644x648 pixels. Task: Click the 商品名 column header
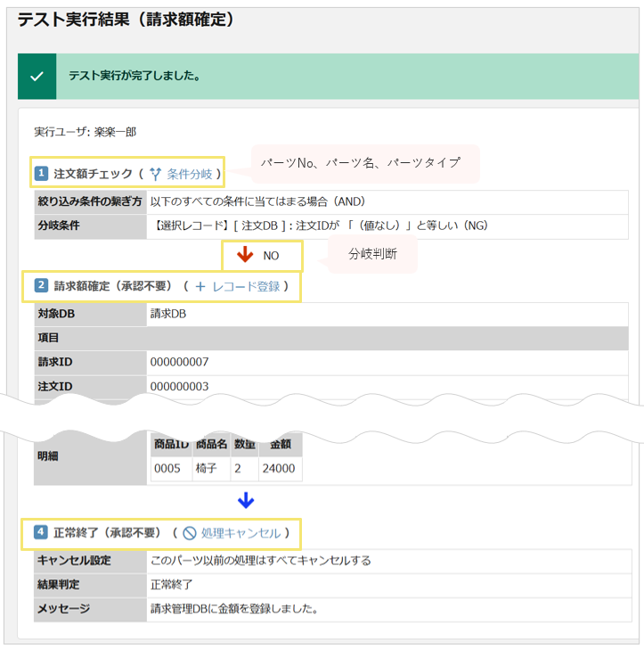point(211,445)
